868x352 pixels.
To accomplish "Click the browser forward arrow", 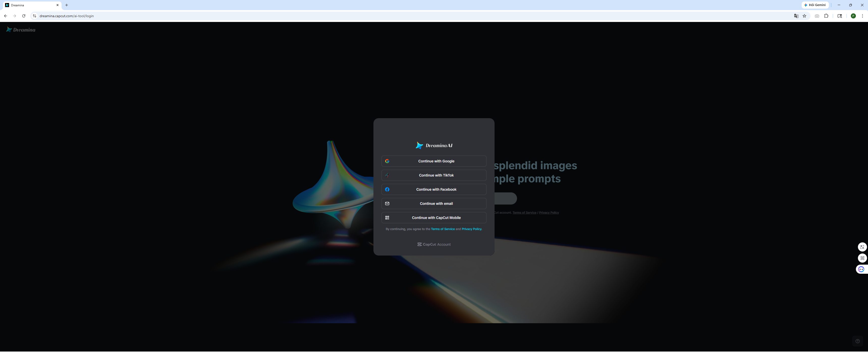I will point(14,16).
